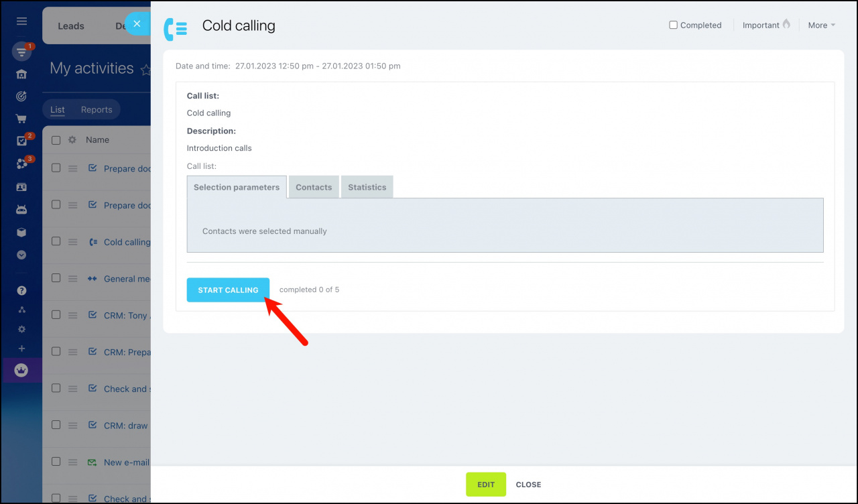Tick checkbox for New e-mail row
The height and width of the screenshot is (504, 858).
tap(56, 462)
